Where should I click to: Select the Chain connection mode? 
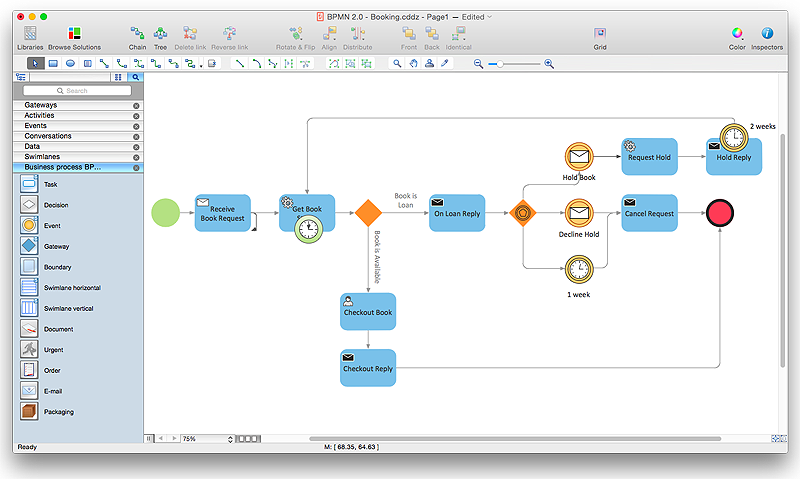point(137,39)
